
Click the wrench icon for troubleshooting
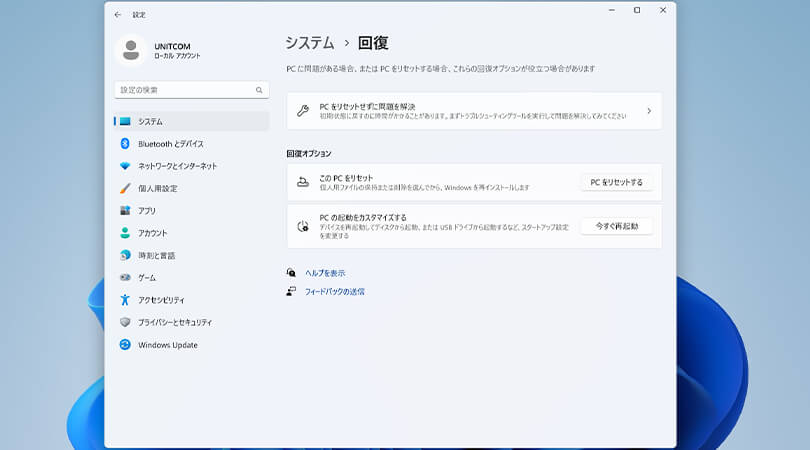click(x=303, y=111)
